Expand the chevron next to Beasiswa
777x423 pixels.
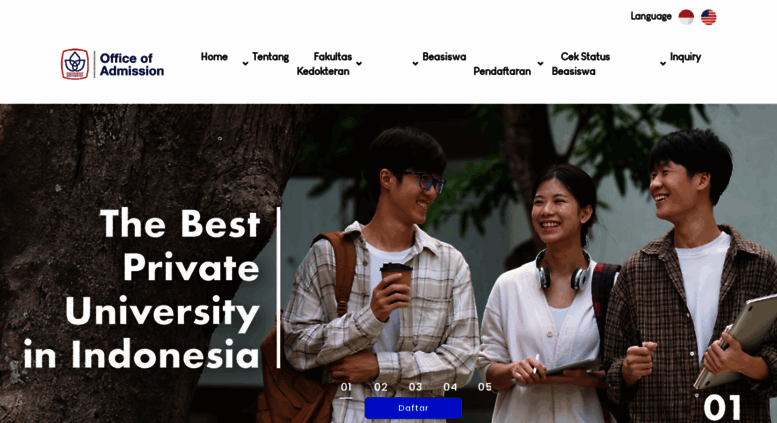click(415, 63)
